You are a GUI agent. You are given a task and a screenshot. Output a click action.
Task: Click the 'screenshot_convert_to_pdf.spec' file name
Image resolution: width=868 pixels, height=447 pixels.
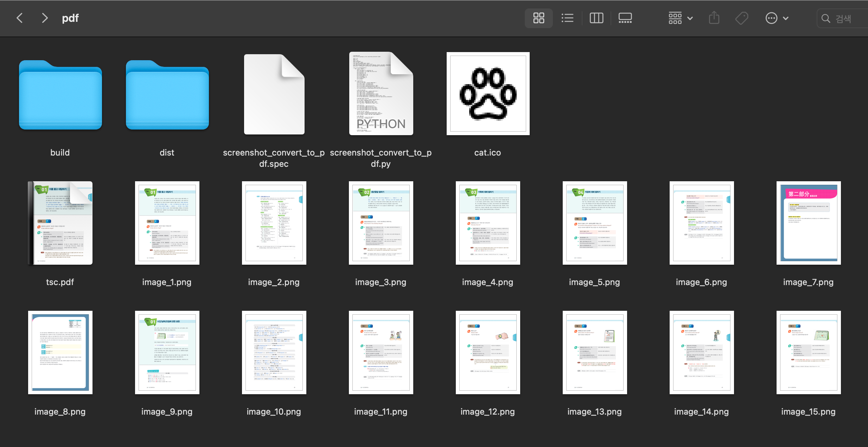pos(274,158)
